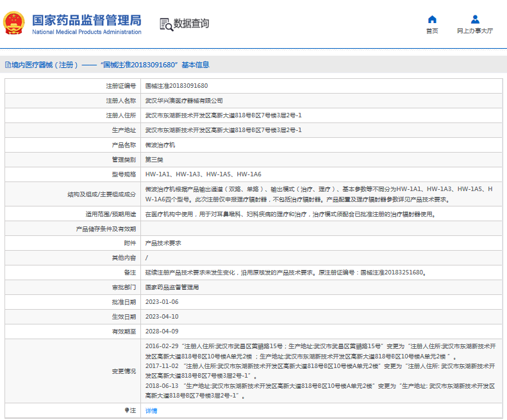Screen dimensions: 507x420
Task: Click the 审批部门 row label
Action: [x=124, y=287]
